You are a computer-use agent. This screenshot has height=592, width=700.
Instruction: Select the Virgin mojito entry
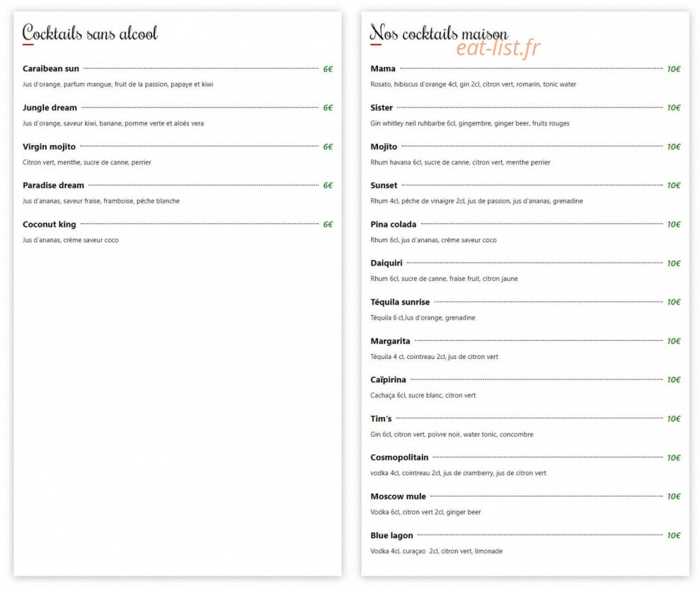49,147
